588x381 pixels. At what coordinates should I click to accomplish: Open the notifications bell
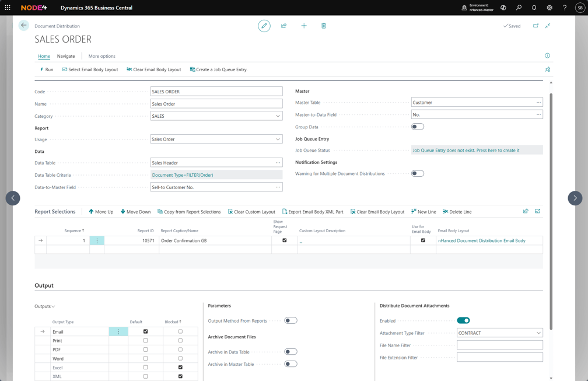pos(534,8)
